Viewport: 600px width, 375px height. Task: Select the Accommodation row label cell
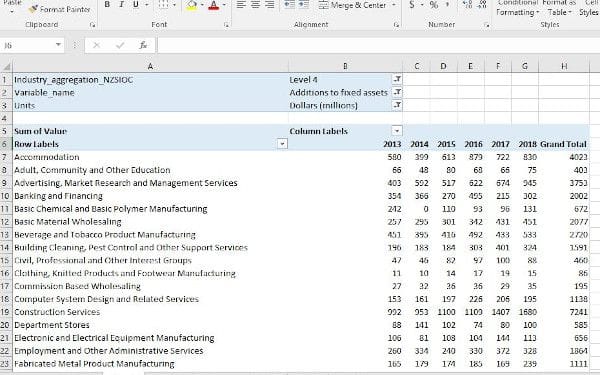(x=150, y=157)
